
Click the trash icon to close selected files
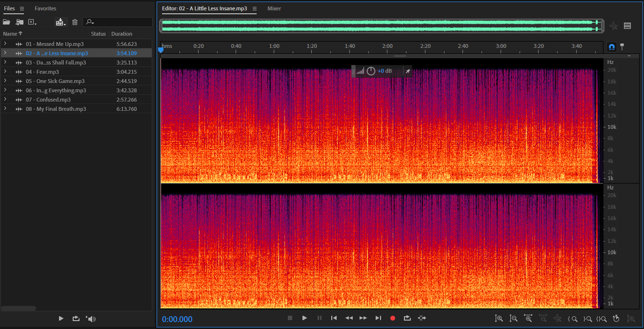tap(75, 22)
